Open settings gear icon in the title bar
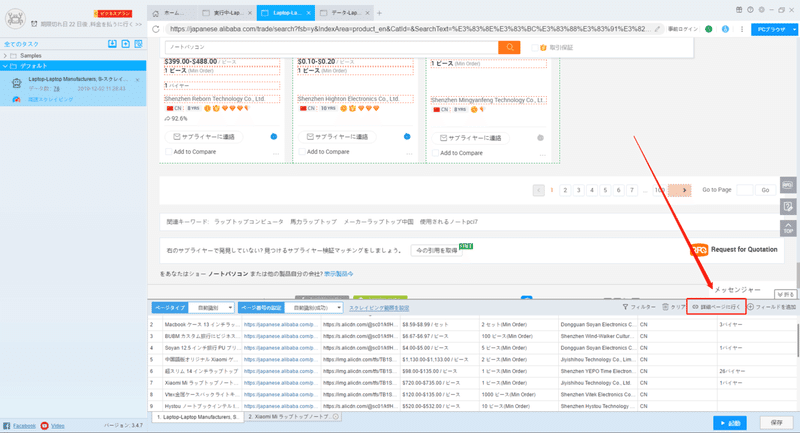The height and width of the screenshot is (433, 800). pyautogui.click(x=762, y=10)
